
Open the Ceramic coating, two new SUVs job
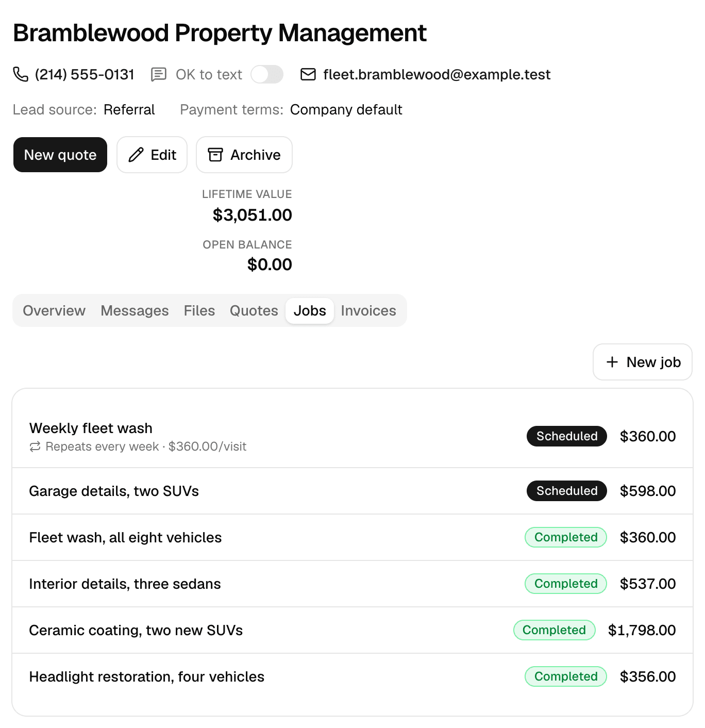pos(352,630)
